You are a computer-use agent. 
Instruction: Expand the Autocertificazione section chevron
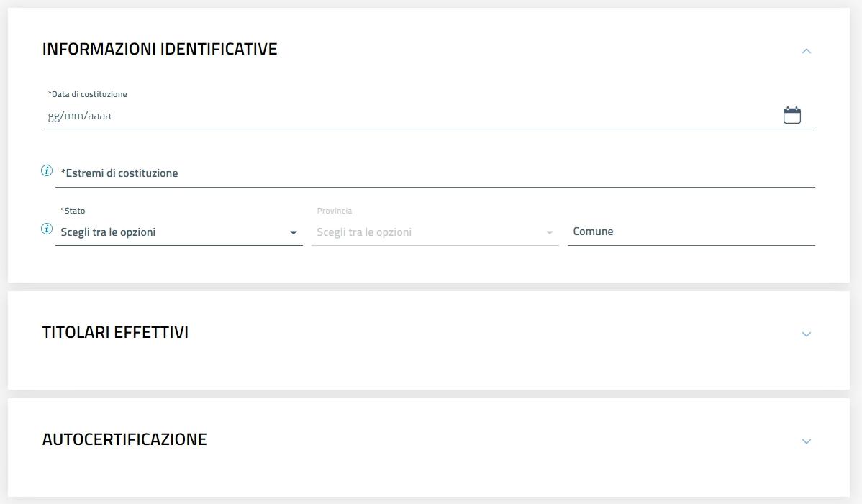[x=806, y=441]
